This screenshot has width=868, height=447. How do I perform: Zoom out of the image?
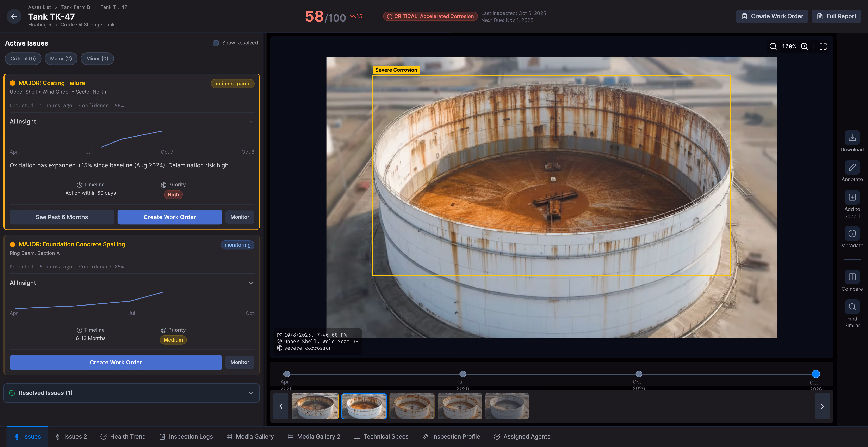[773, 47]
